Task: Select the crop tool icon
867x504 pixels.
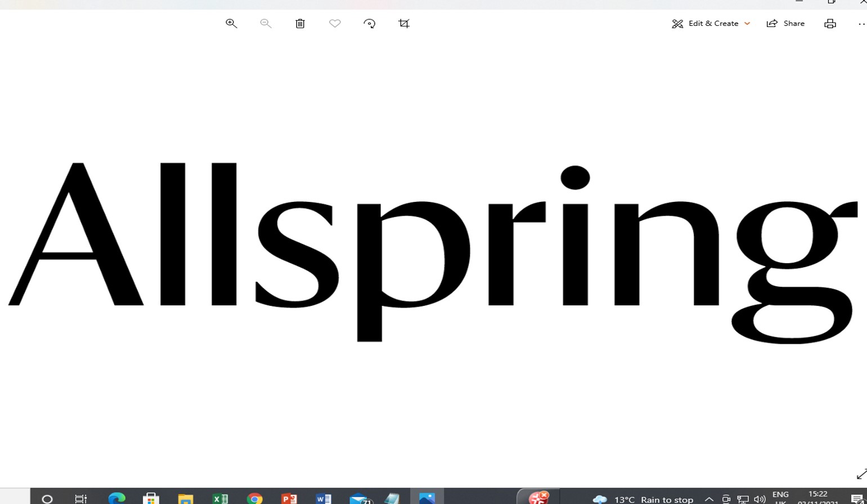Action: [404, 24]
